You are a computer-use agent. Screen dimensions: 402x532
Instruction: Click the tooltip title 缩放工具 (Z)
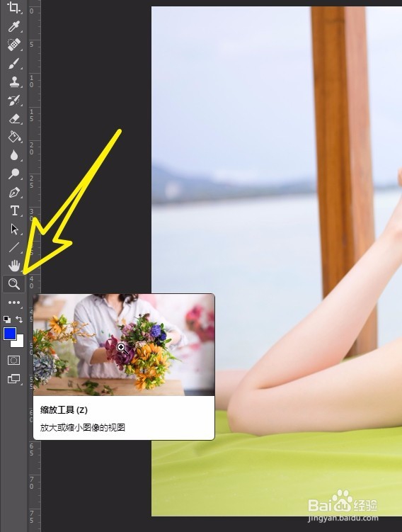tap(64, 410)
